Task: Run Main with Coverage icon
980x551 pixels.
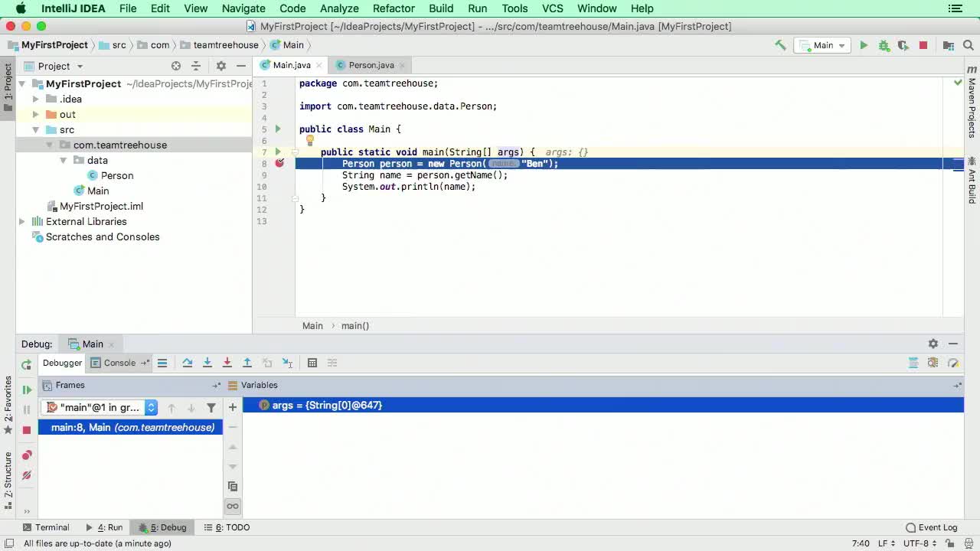Action: [903, 45]
